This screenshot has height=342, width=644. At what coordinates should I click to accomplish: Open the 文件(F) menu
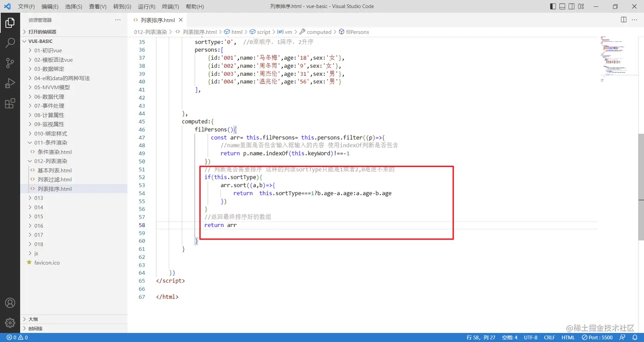point(26,6)
